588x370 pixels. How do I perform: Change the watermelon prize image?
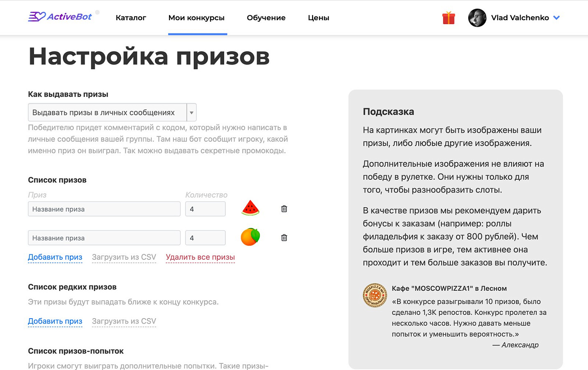pos(250,208)
